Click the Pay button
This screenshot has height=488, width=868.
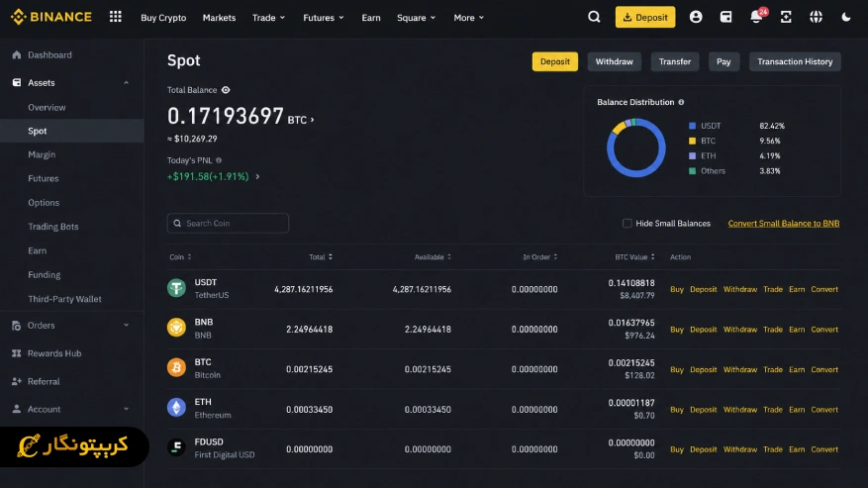point(723,61)
